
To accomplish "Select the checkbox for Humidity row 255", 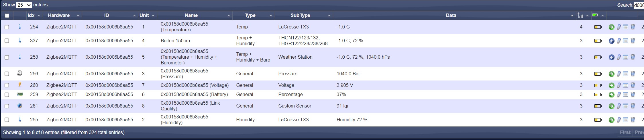I will (7, 120).
